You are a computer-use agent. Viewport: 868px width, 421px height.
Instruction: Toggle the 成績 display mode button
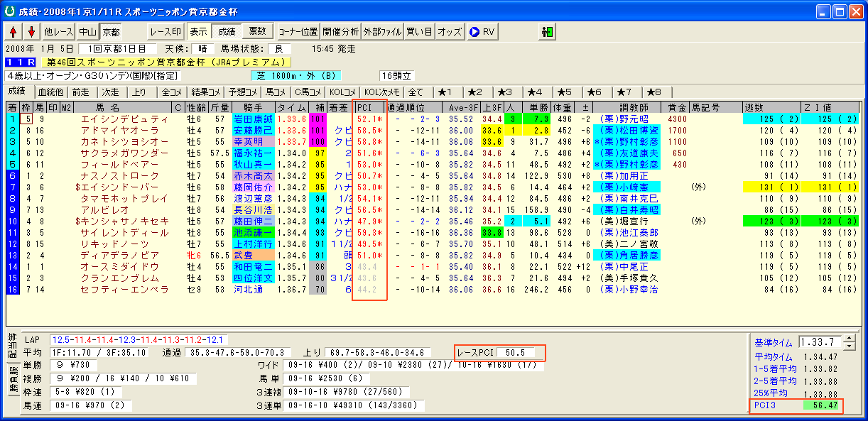coord(227,32)
